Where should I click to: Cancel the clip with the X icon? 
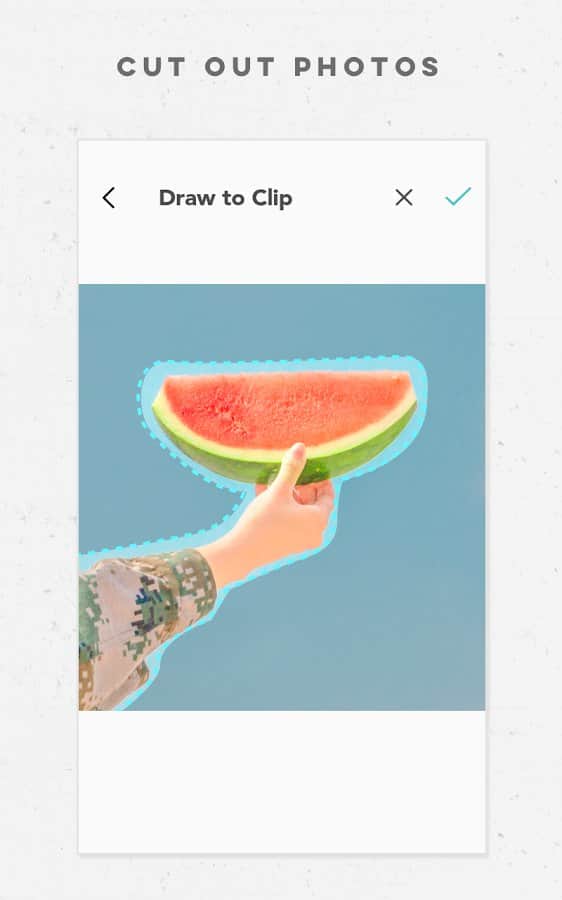pos(404,197)
